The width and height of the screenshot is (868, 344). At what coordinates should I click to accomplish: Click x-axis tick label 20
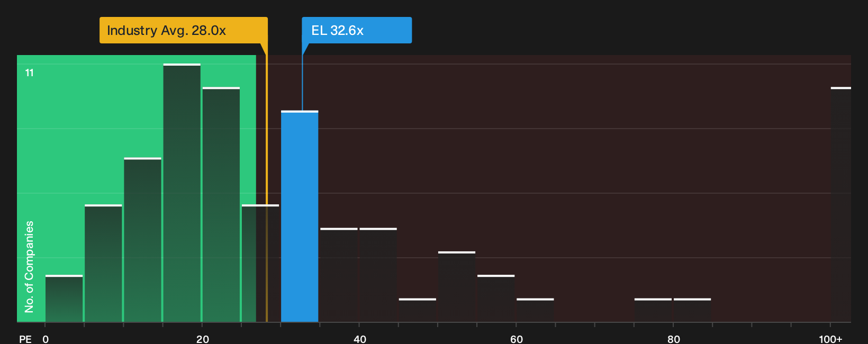(203, 339)
